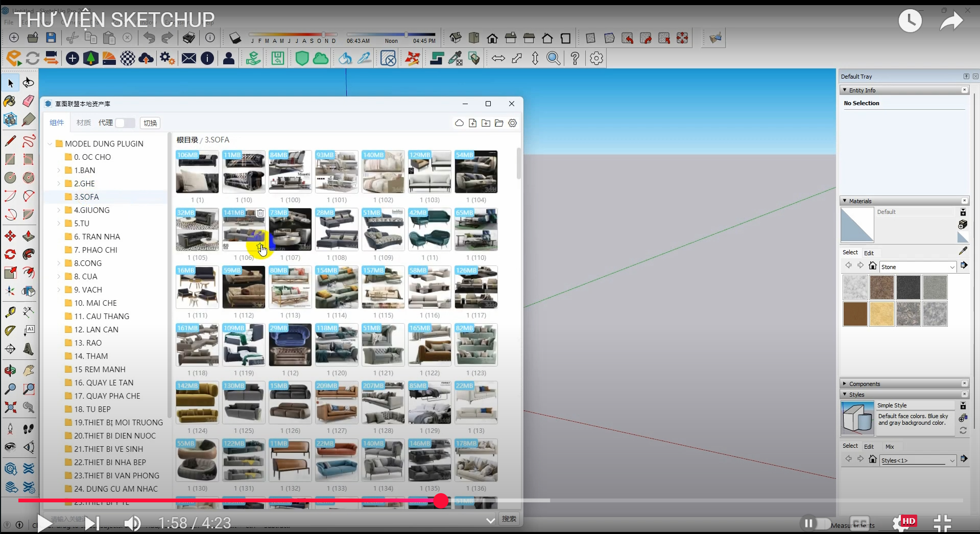This screenshot has height=534, width=980.
Task: Open Materials Edit tab
Action: tap(869, 253)
